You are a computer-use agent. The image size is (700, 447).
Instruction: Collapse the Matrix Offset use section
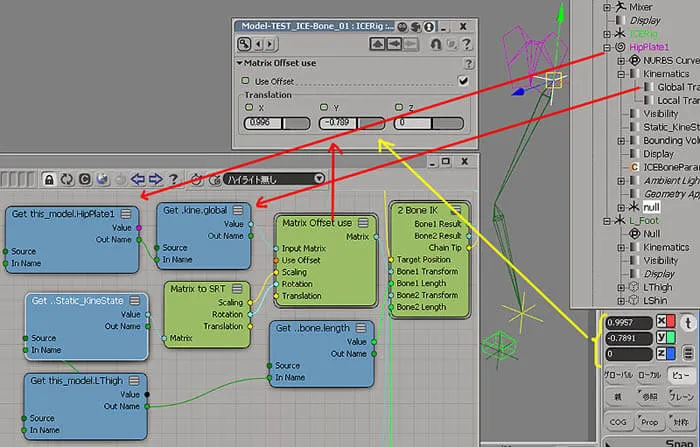240,63
